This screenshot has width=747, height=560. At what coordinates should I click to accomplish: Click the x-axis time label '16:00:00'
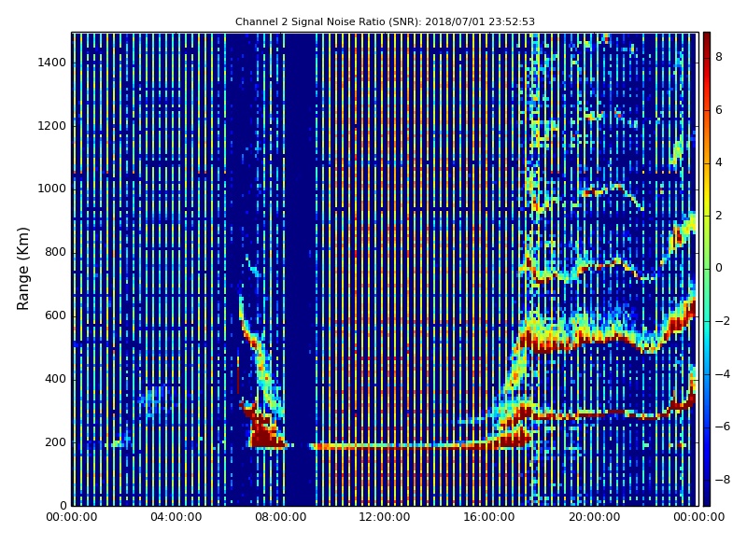click(489, 517)
